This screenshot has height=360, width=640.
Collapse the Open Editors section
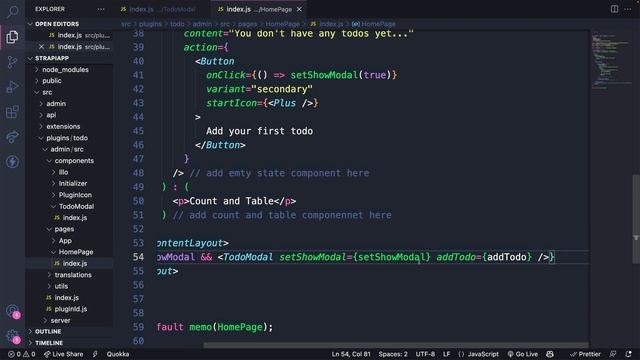point(57,24)
